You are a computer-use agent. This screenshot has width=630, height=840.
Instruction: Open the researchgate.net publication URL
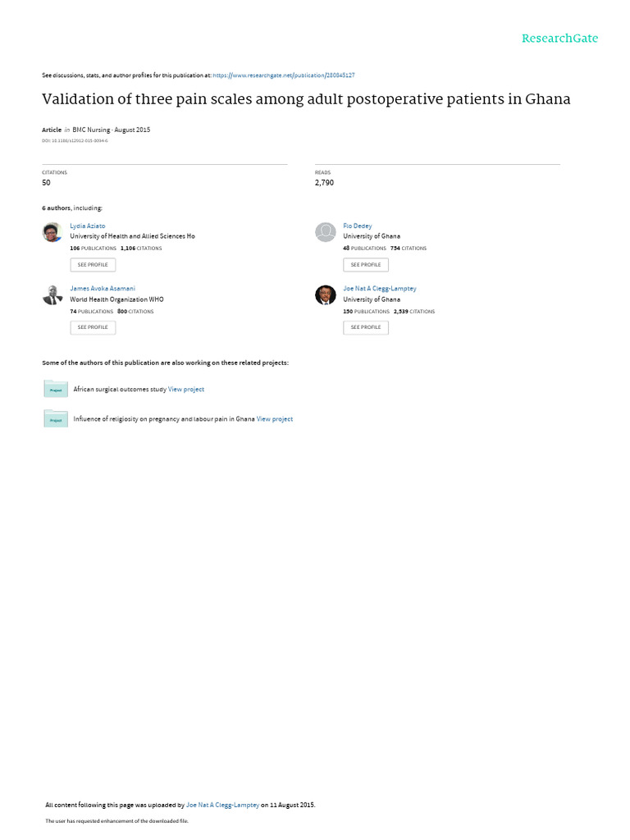click(x=283, y=75)
